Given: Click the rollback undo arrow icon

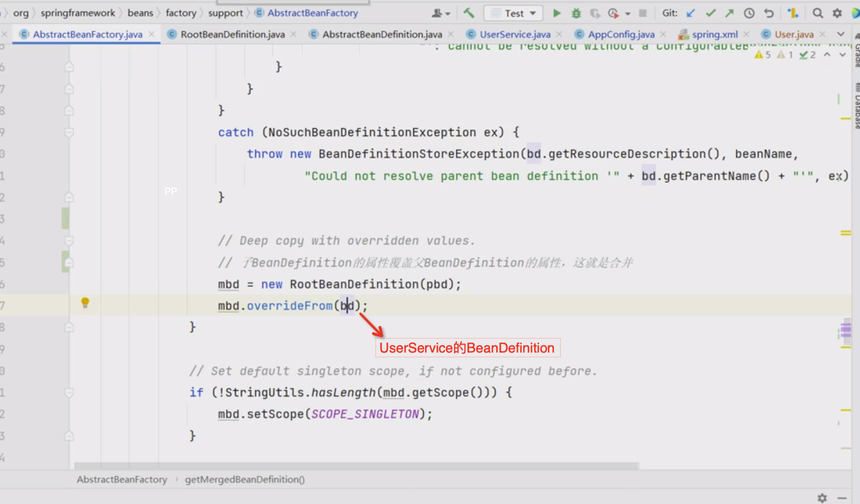Looking at the screenshot, I should point(769,14).
